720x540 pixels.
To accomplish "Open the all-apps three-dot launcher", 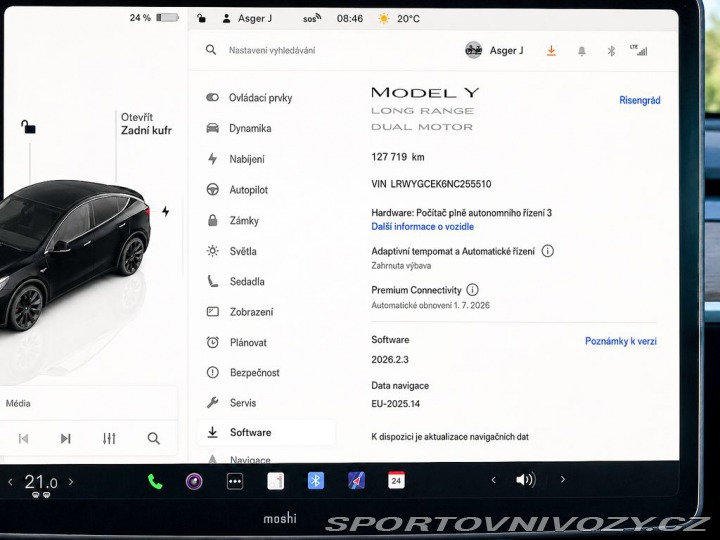I will point(235,481).
